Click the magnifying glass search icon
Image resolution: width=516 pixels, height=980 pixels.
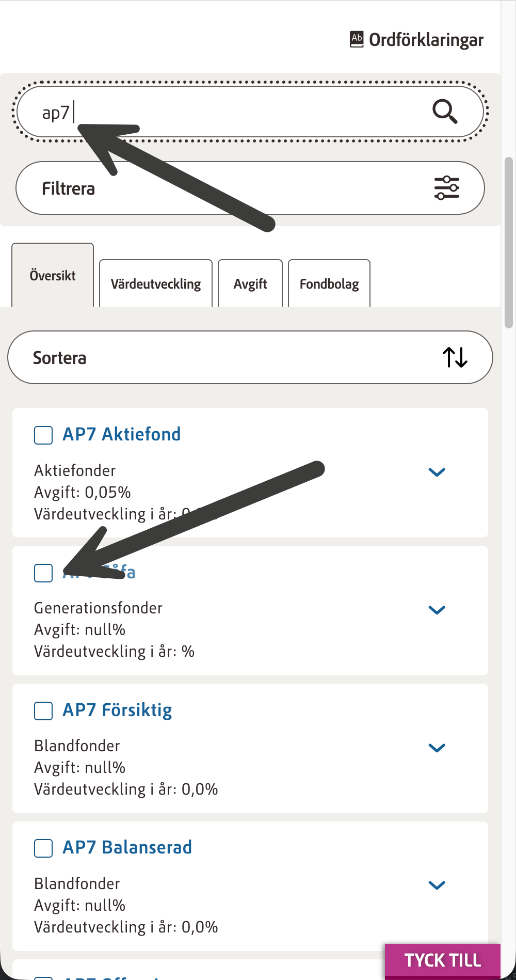coord(444,112)
